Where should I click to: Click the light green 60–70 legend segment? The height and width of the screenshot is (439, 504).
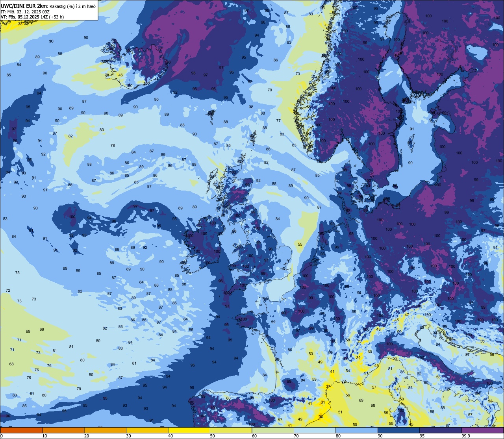(x=273, y=430)
